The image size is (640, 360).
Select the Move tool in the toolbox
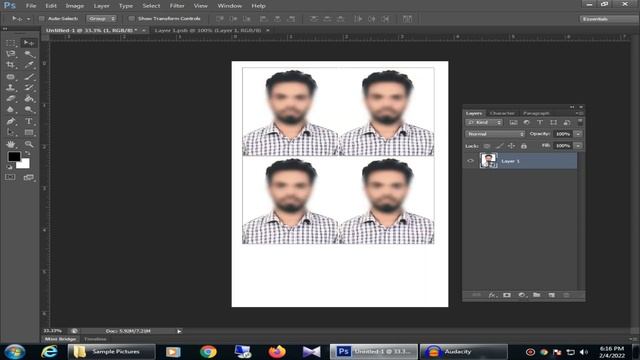pos(29,43)
